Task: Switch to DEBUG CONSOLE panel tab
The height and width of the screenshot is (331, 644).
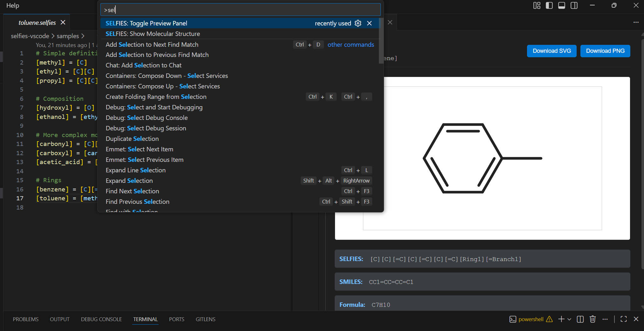Action: click(101, 319)
